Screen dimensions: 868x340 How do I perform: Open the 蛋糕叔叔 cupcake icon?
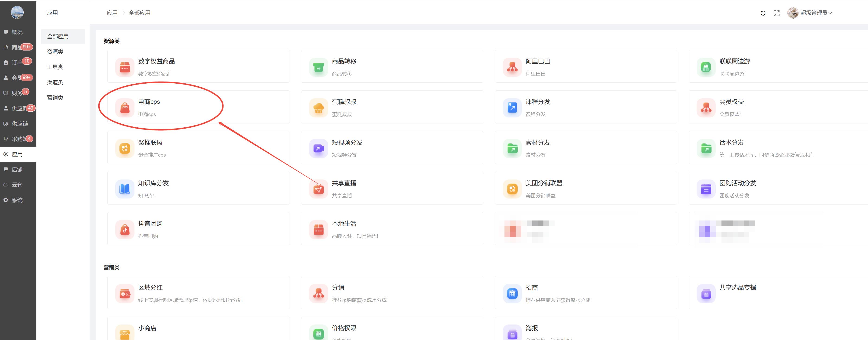pyautogui.click(x=318, y=108)
